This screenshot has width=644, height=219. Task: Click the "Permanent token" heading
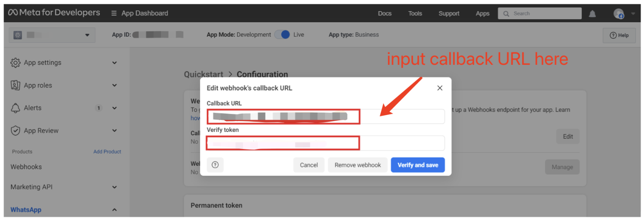click(216, 206)
